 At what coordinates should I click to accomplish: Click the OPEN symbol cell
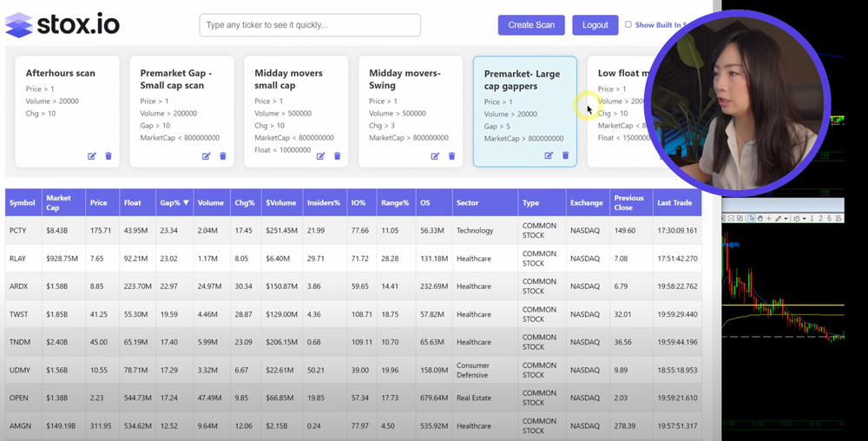click(23, 398)
